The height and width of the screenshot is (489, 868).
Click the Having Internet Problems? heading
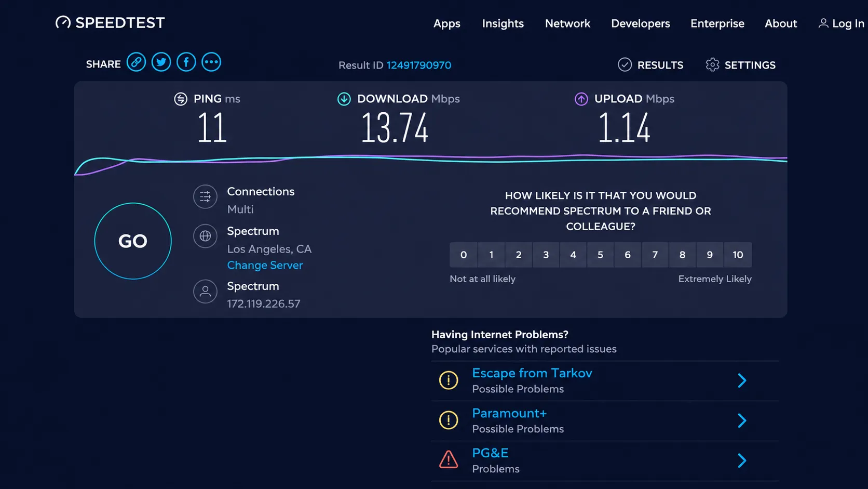pyautogui.click(x=500, y=335)
